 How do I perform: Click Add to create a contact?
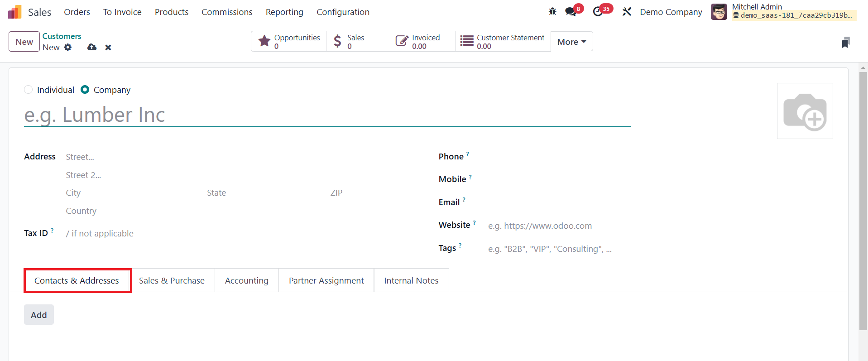[x=39, y=315]
